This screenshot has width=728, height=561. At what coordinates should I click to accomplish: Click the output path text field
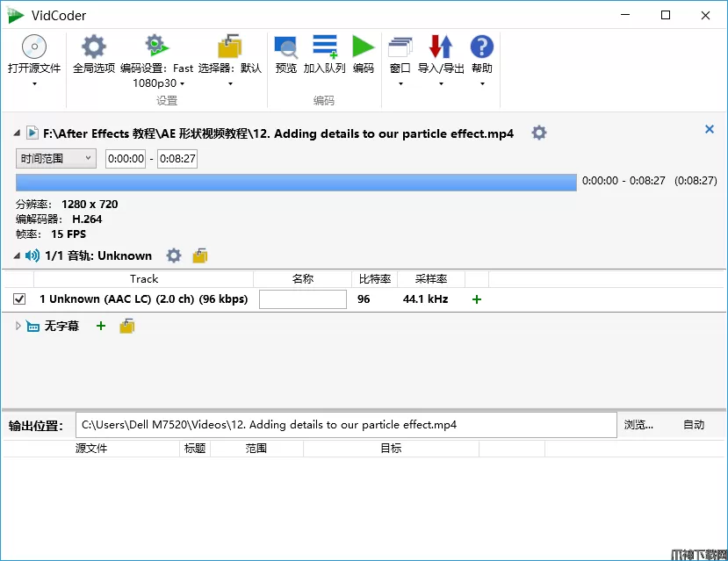346,425
